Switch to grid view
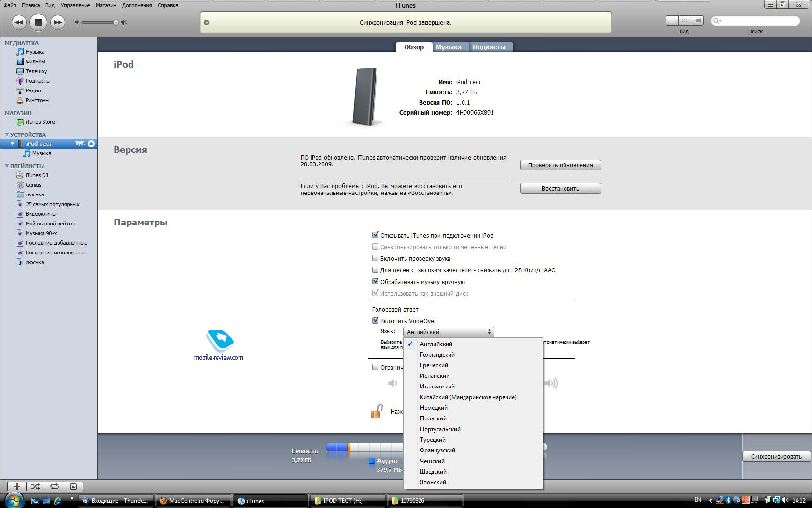812x508 pixels. tap(684, 20)
